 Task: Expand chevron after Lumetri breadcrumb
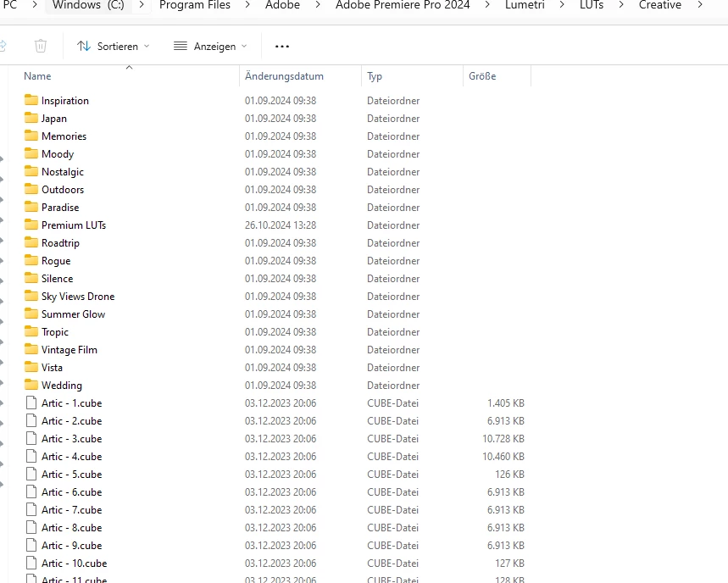[562, 4]
